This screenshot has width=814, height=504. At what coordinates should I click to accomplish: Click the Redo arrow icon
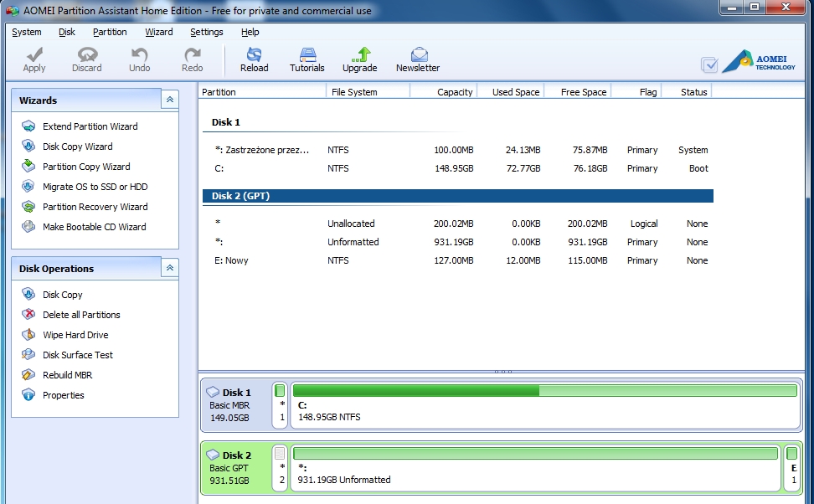[192, 54]
